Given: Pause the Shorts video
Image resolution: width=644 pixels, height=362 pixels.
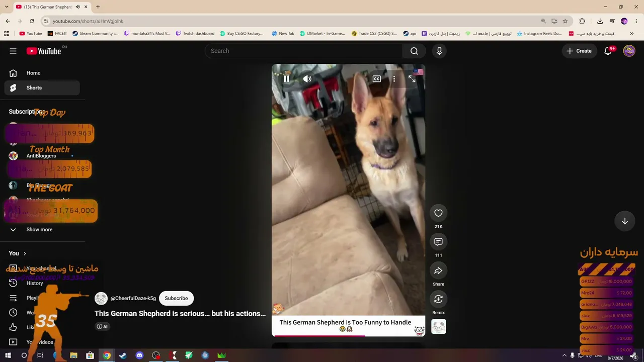Looking at the screenshot, I should point(286,79).
